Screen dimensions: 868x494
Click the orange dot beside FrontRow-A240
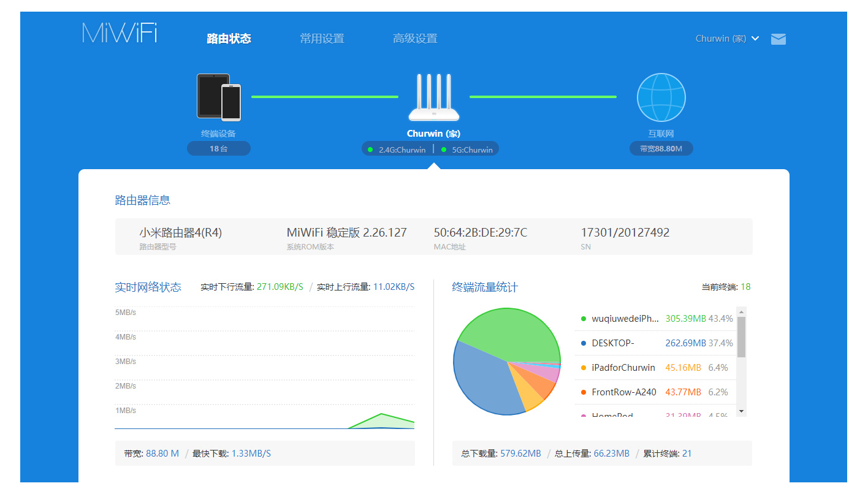pyautogui.click(x=583, y=392)
